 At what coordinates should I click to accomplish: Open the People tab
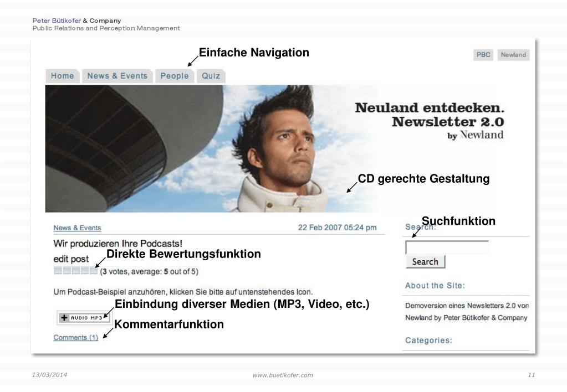tap(175, 76)
